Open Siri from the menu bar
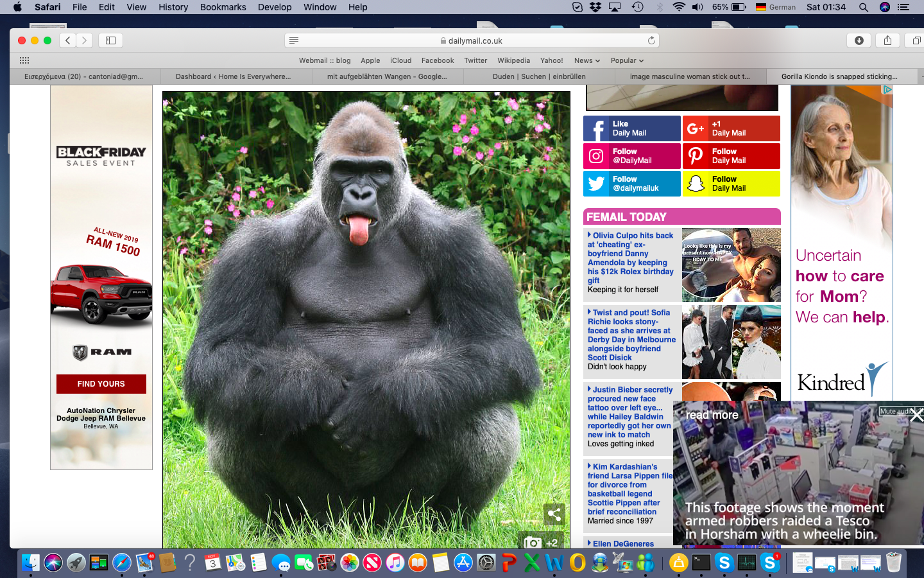This screenshot has height=578, width=924. click(x=885, y=7)
